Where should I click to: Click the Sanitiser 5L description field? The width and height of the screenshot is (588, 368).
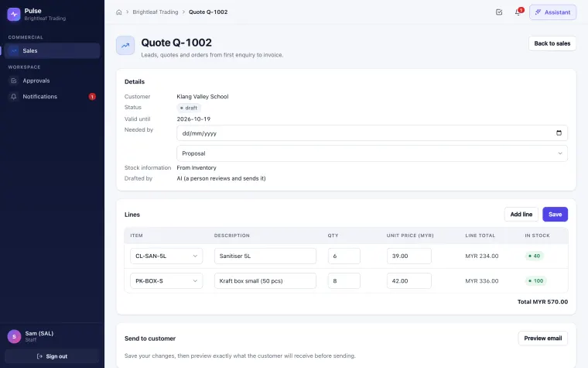tap(265, 256)
